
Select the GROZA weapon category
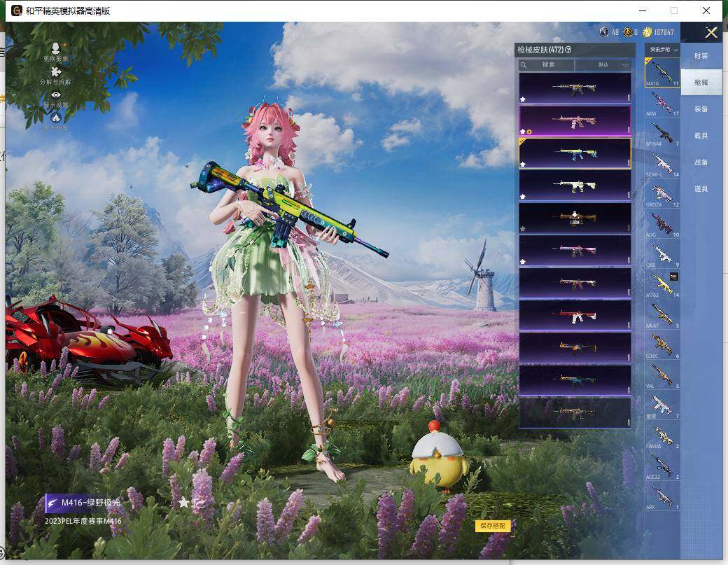pos(662,194)
